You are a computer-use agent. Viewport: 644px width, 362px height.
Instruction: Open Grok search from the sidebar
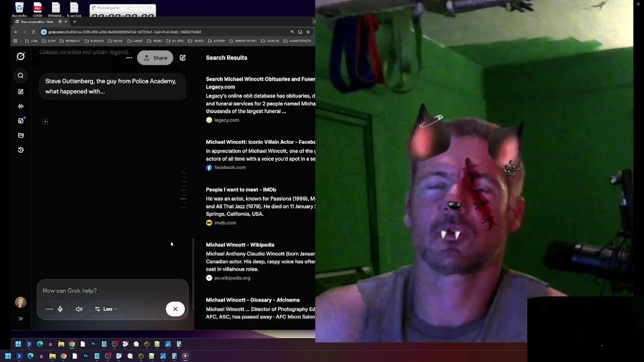pyautogui.click(x=21, y=76)
